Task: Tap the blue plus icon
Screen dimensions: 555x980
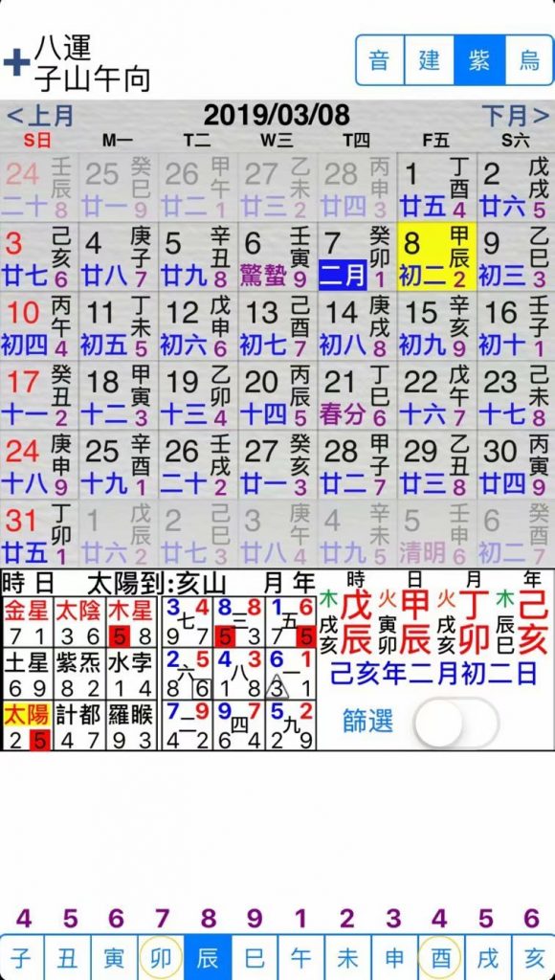Action: (16, 63)
